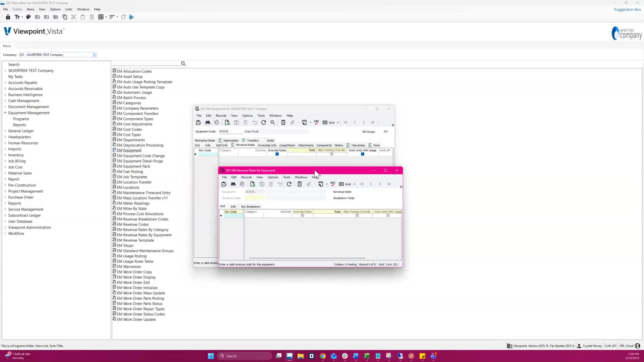Click the lock icon in main toolbar
Viewport: 644px width, 362px height.
8,17
